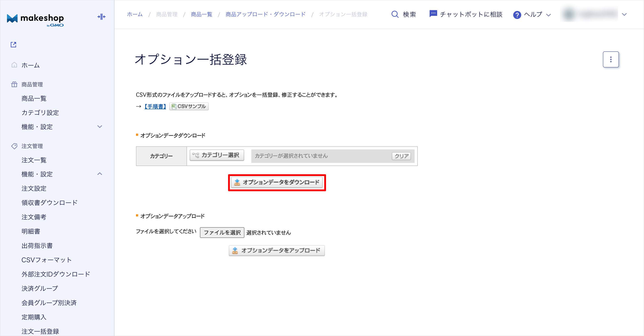
Task: Open 商品一覧 in the sidebar
Action: [34, 99]
